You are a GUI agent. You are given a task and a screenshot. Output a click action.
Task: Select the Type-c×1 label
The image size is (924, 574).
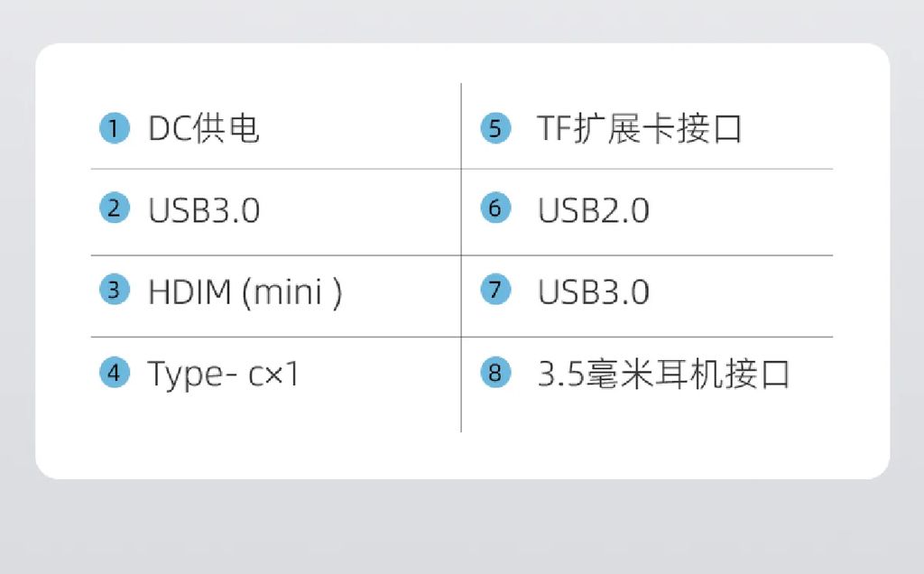tap(223, 374)
